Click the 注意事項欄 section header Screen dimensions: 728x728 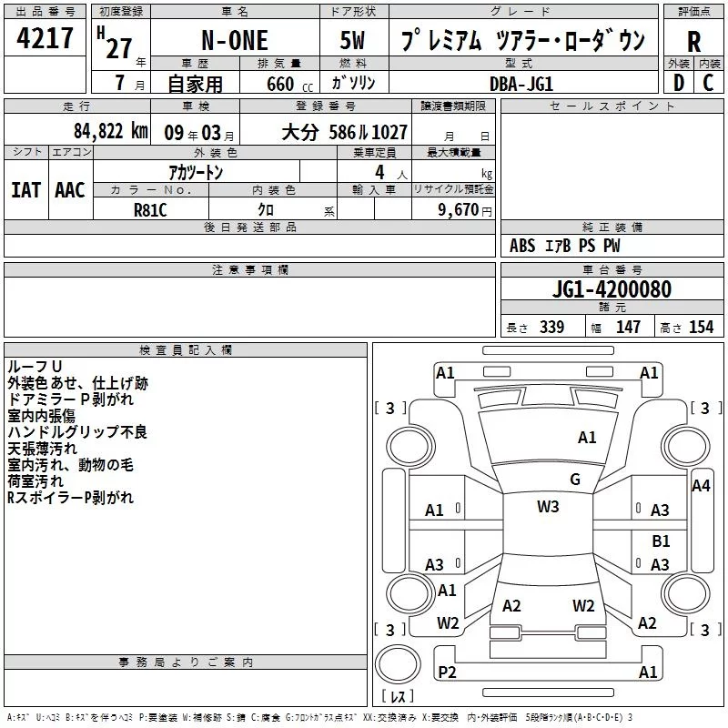249,269
